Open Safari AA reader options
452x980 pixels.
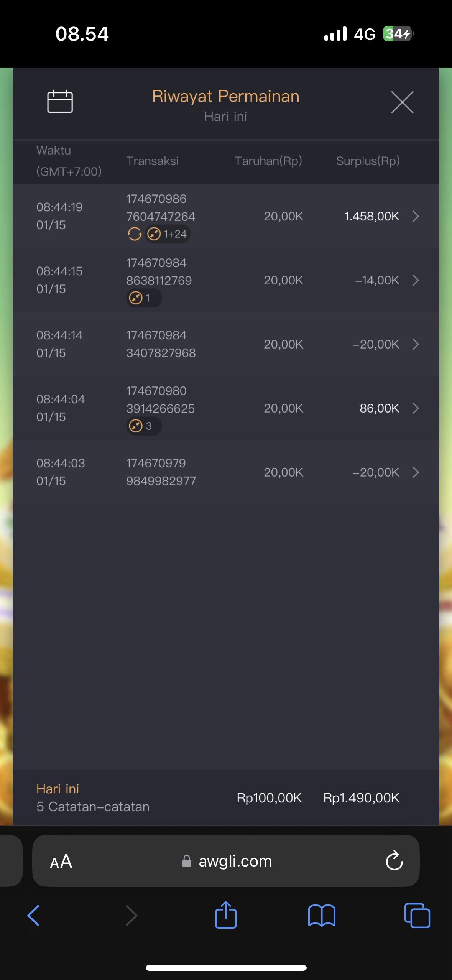(61, 862)
